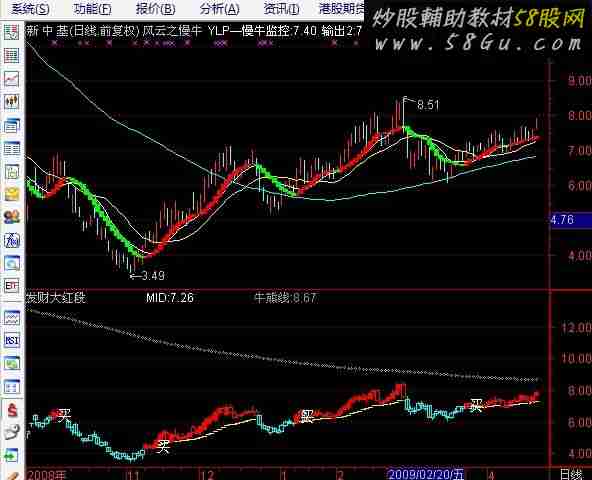
Task: Open the 报价(B) menu
Action: pos(156,8)
